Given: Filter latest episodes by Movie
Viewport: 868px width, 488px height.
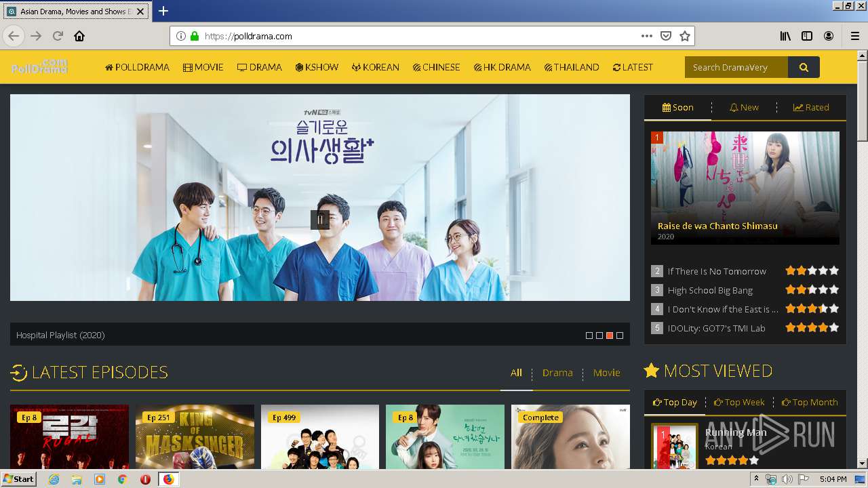Looking at the screenshot, I should click(x=606, y=372).
